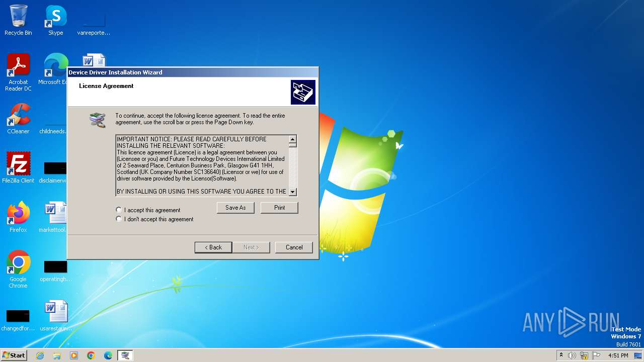Click the license text scroll up arrow
The image size is (644, 362).
point(293,139)
